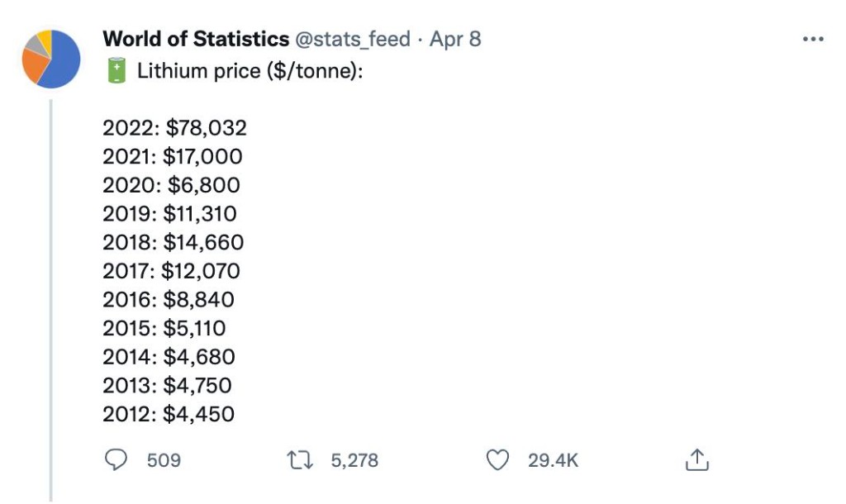
Task: Click the green battery emoji
Action: [116, 70]
